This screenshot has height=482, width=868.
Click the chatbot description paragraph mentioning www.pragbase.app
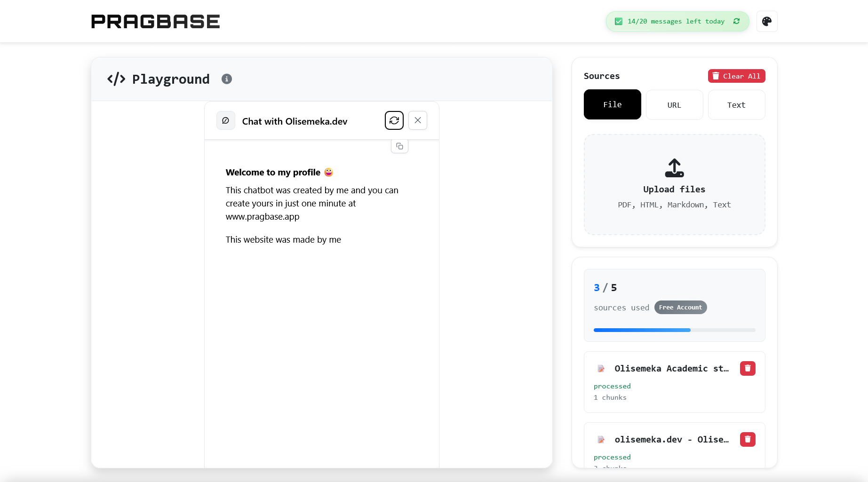(x=312, y=204)
